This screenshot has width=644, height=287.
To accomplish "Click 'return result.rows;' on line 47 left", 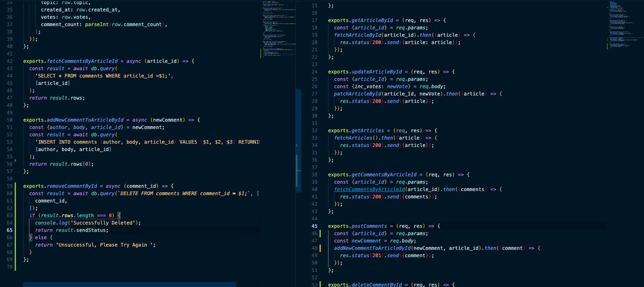I will click(57, 98).
